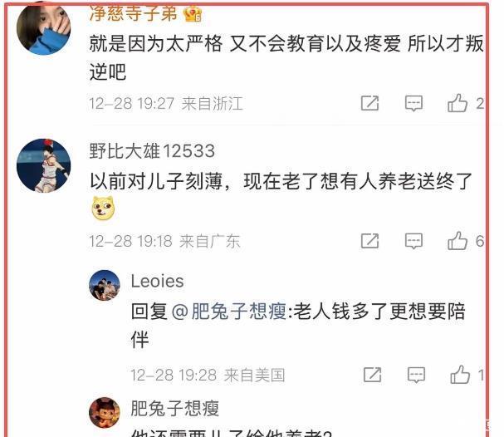Image resolution: width=504 pixels, height=437 pixels.
Task: Tap share icon on 净慈寺子弟 comment
Action: pos(369,103)
